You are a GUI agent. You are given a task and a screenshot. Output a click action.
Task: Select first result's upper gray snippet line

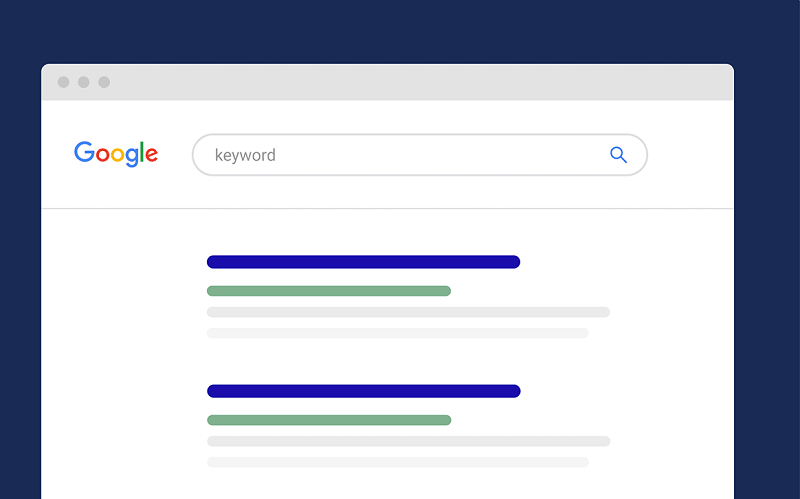[408, 312]
